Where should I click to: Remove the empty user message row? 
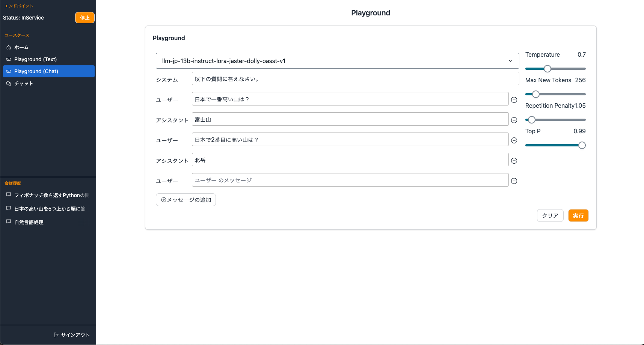[x=514, y=181]
